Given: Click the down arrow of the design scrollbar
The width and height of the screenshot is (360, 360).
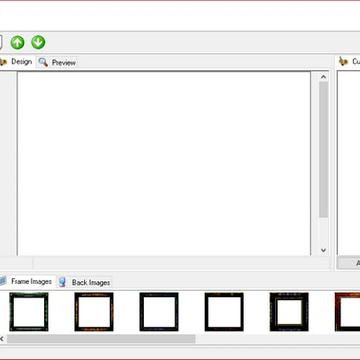Looking at the screenshot, I should click(323, 250).
